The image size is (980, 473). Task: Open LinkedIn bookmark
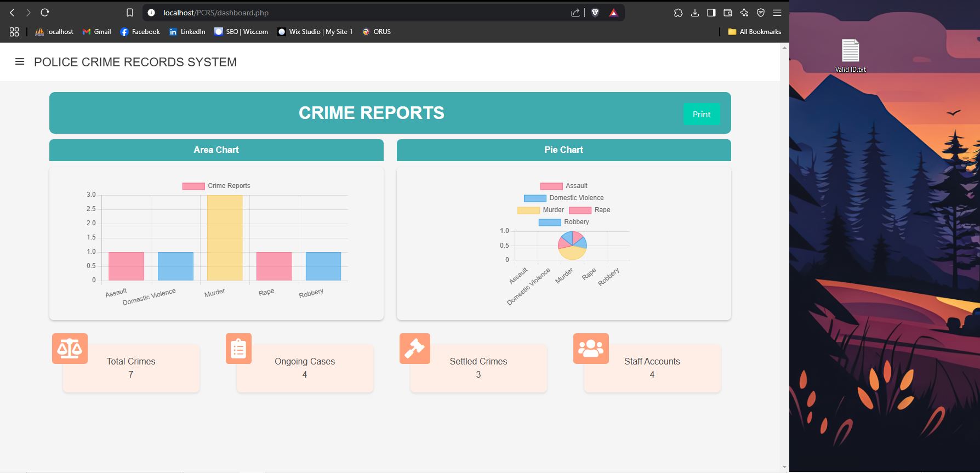[x=187, y=32]
